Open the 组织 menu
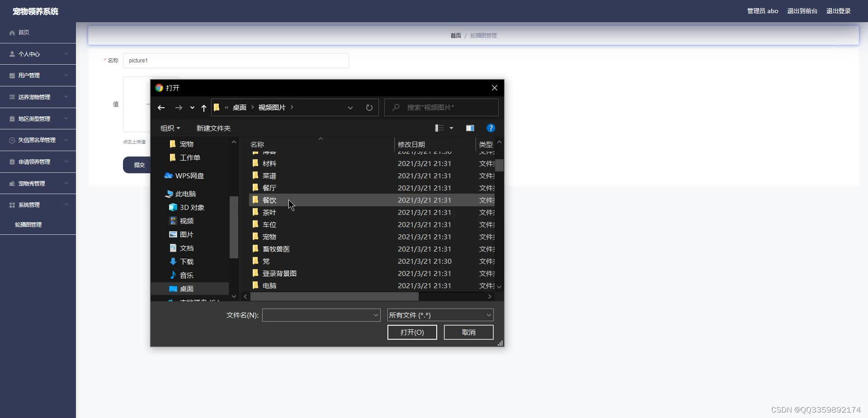 click(x=170, y=128)
